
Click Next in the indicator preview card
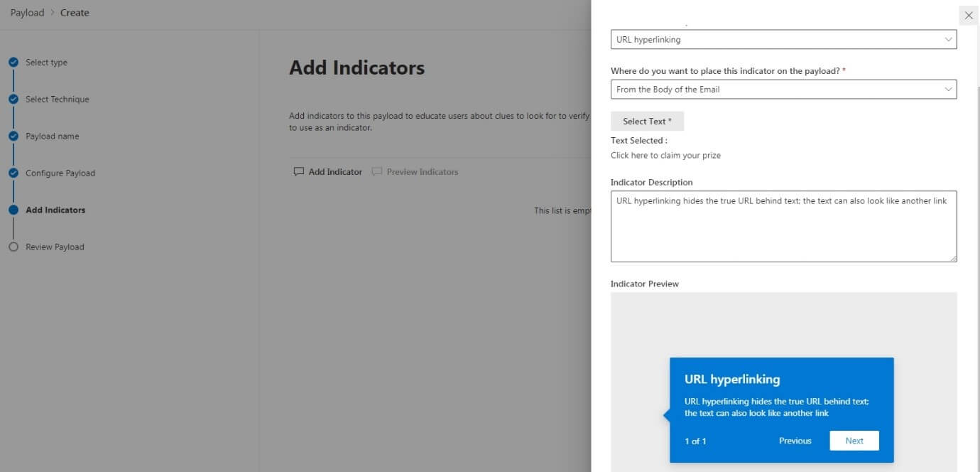click(x=854, y=440)
